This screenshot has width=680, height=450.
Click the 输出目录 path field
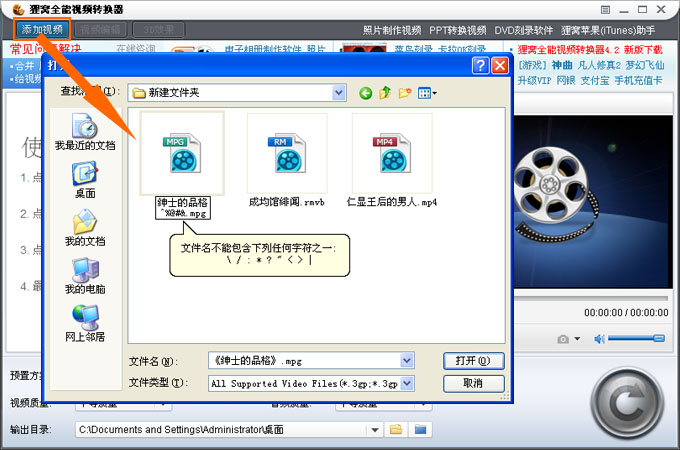tap(222, 430)
